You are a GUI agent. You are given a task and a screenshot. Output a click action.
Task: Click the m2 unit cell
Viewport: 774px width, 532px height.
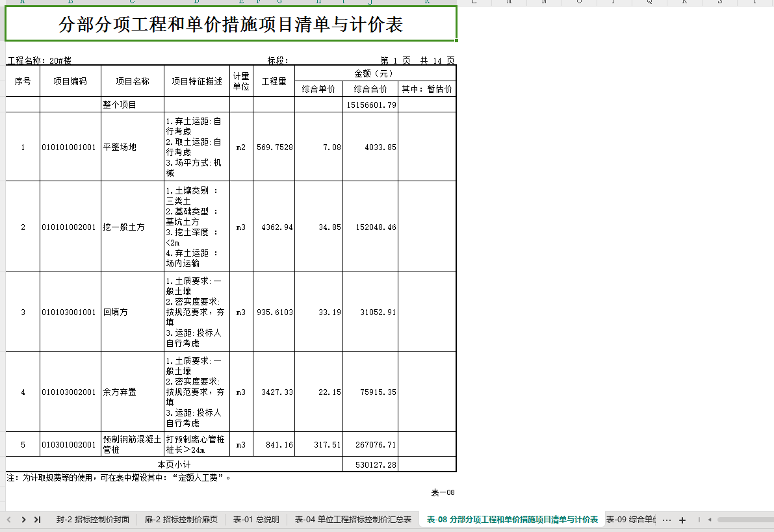[241, 147]
